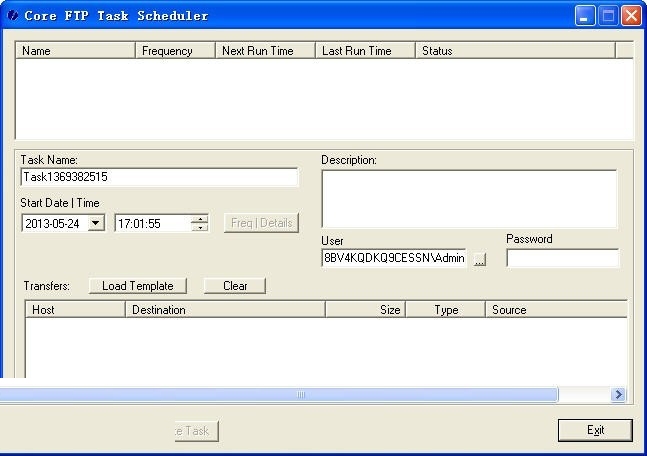Image resolution: width=647 pixels, height=456 pixels.
Task: Focus the Description text area
Action: click(x=468, y=199)
